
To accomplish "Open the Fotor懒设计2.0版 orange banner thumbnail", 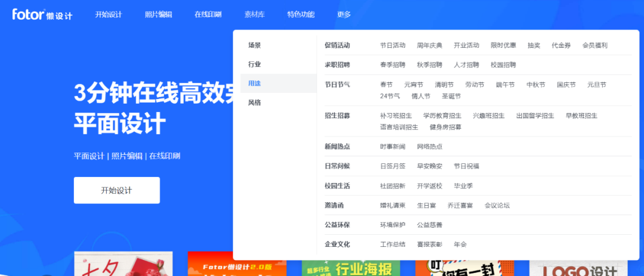I will pos(237,263).
